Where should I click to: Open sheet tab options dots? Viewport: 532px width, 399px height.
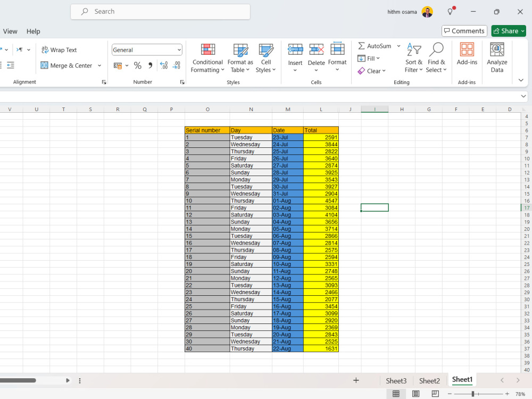[80, 381]
